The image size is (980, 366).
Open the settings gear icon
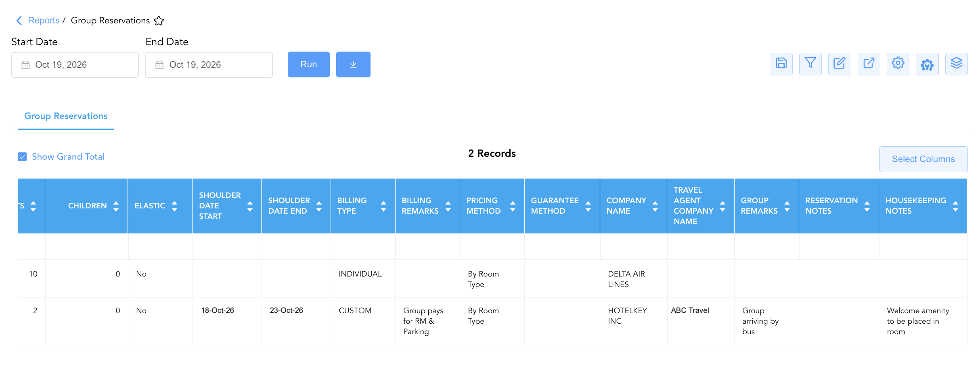(898, 64)
